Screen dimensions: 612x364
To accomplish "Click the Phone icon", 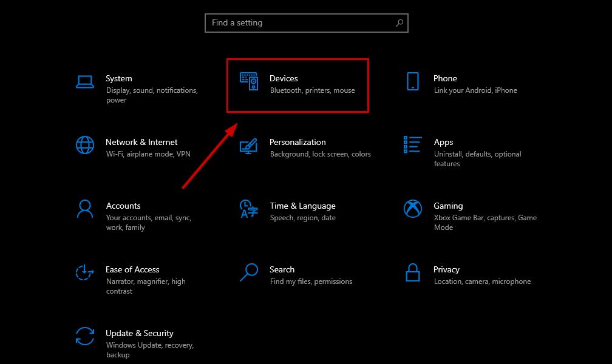I will 413,81.
